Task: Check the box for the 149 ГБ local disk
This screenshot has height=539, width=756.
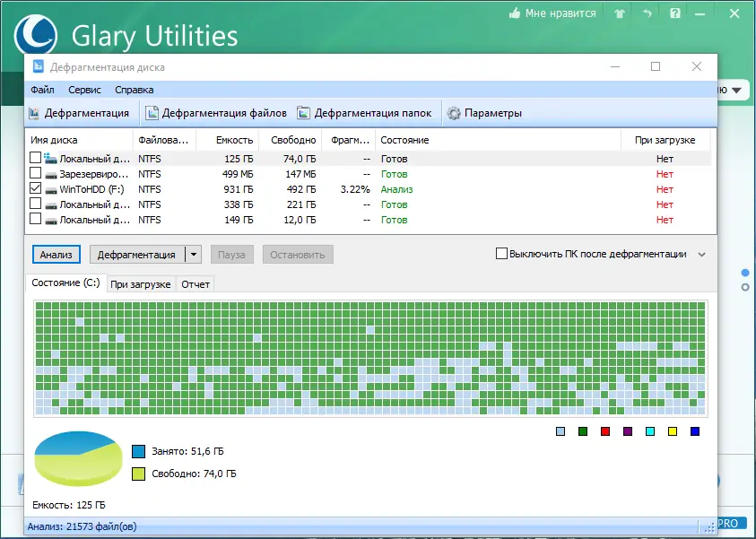Action: (x=35, y=219)
